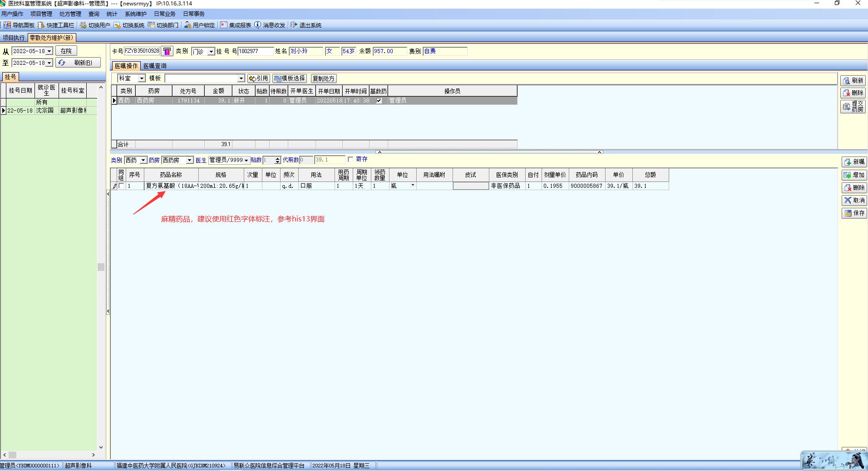
Task: Click 刷新(R) in the left date panel
Action: (x=78, y=63)
